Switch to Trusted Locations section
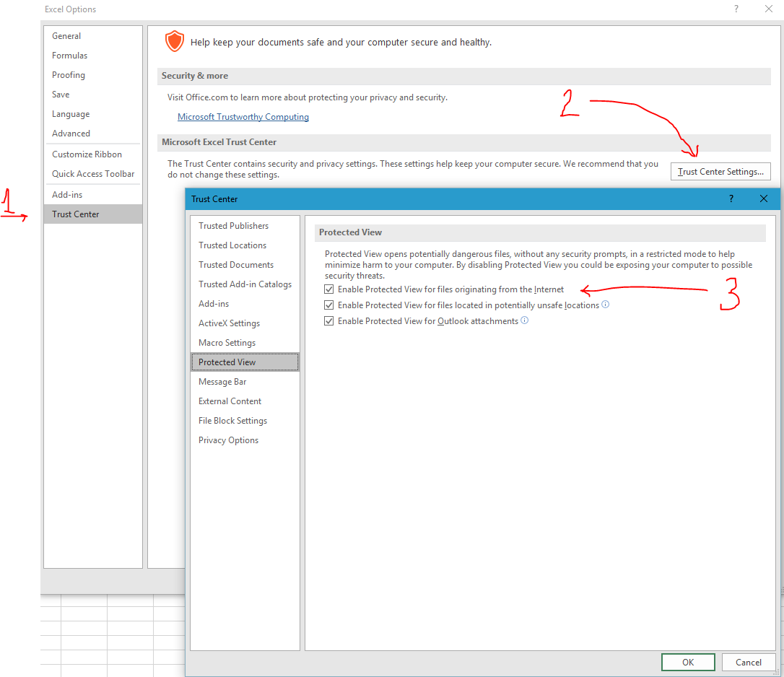This screenshot has height=677, width=784. point(232,245)
